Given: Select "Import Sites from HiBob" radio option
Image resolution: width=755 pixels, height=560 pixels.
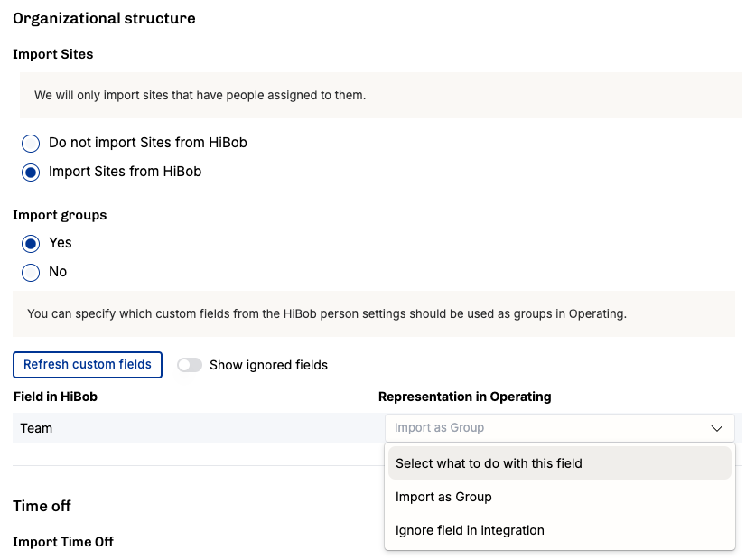Looking at the screenshot, I should coord(32,172).
